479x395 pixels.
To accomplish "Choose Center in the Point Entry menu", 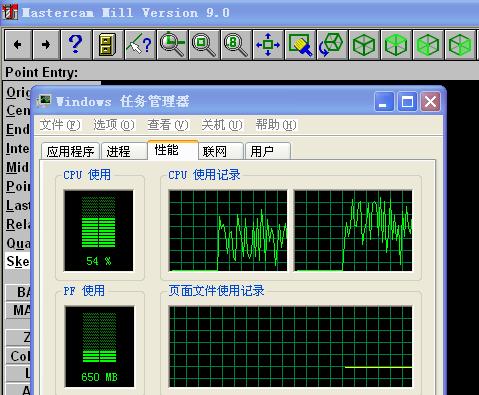I will tap(18, 110).
